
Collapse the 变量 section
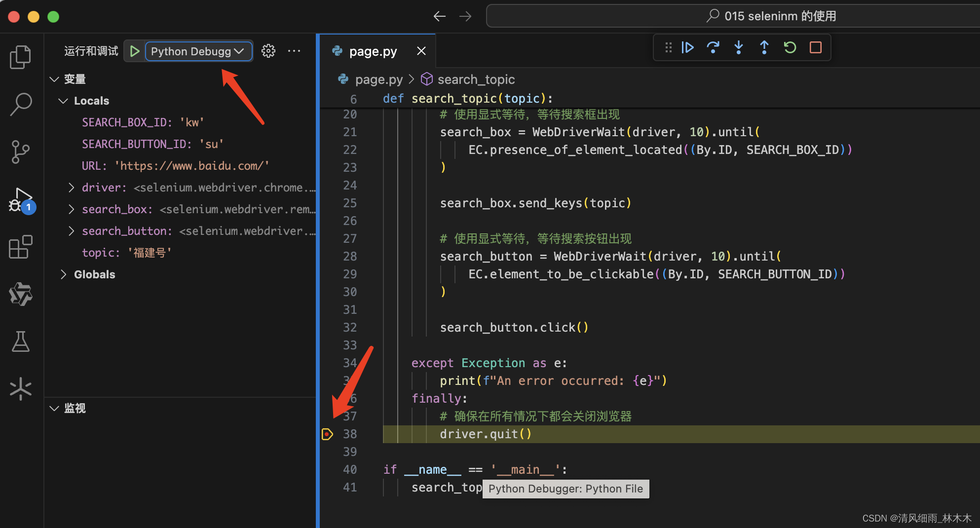tap(54, 79)
